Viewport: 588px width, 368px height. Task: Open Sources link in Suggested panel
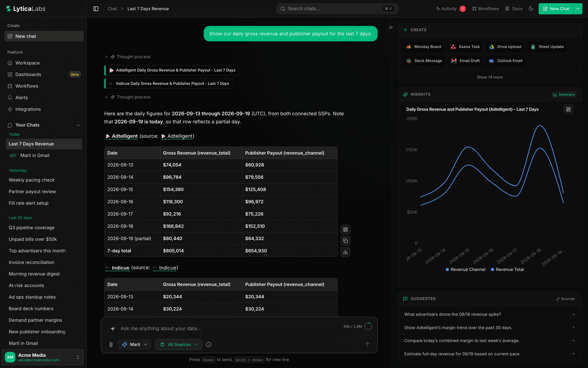565,299
